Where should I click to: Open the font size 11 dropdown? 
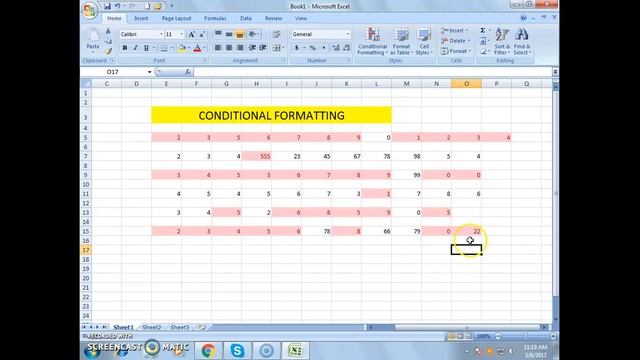tap(182, 34)
